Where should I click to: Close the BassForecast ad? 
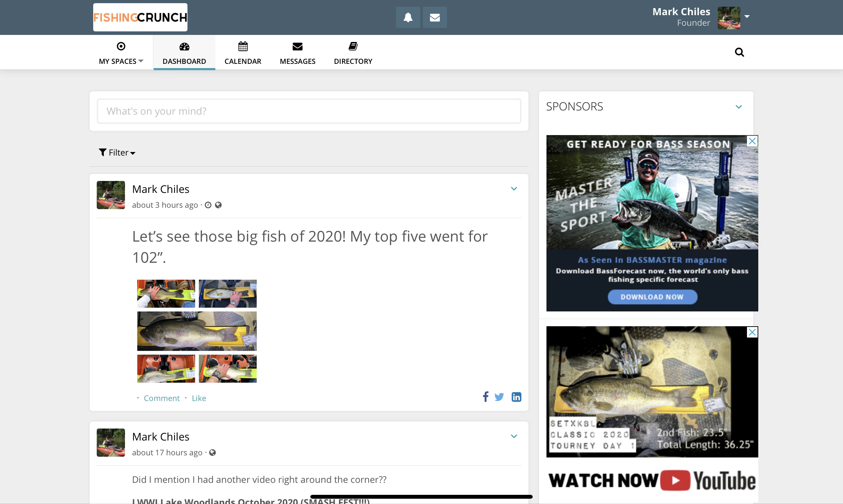(x=752, y=141)
